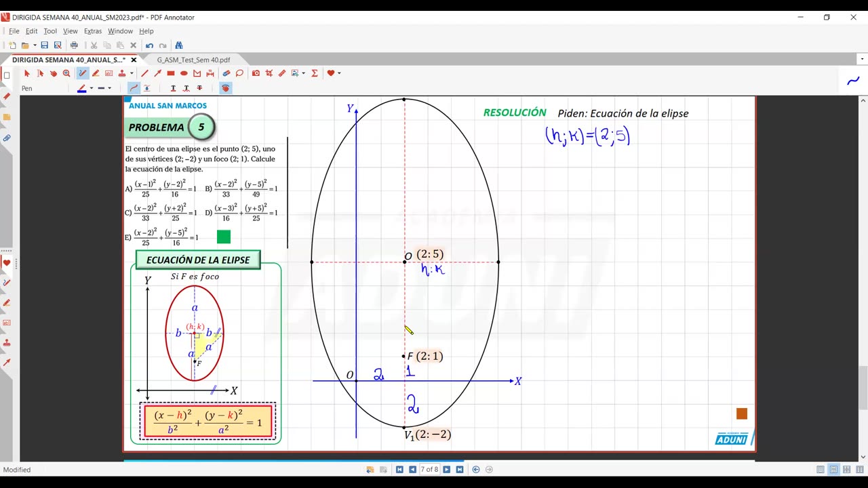868x488 pixels.
Task: Click the Open folder icon
Action: point(25,45)
